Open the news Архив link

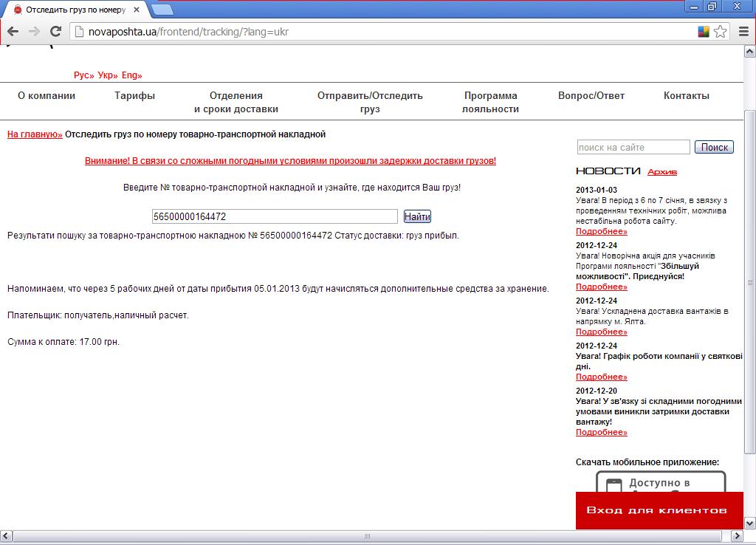662,172
